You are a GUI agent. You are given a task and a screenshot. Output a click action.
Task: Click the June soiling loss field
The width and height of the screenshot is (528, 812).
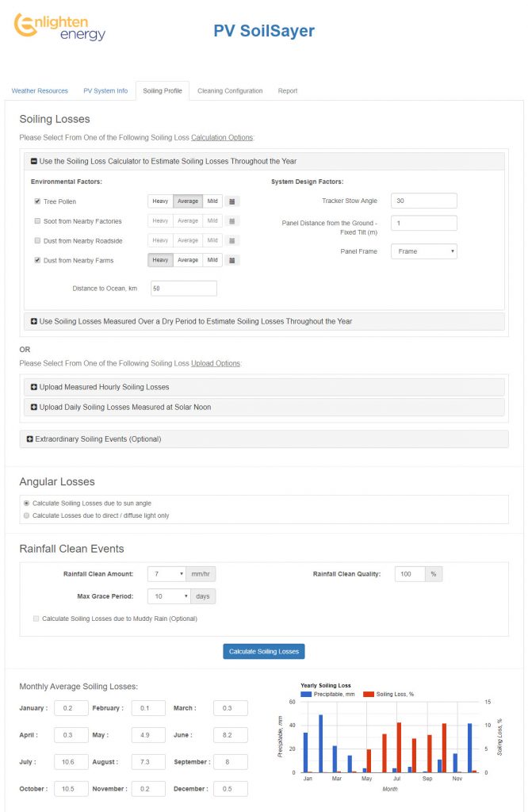(231, 735)
